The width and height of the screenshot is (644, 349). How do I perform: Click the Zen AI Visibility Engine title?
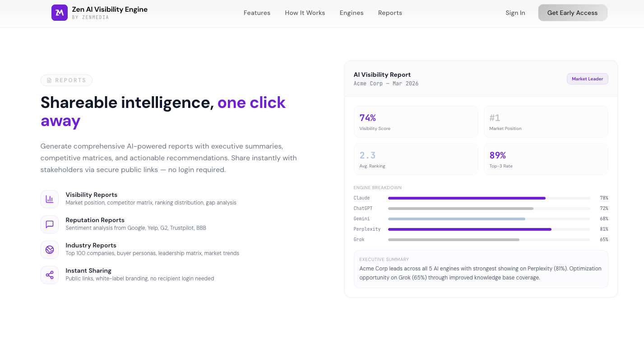point(110,9)
